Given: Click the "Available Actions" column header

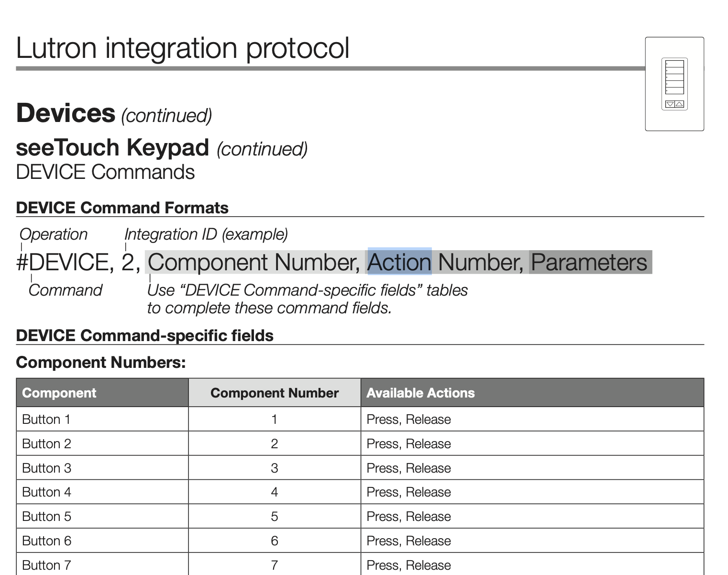Looking at the screenshot, I should 420,393.
